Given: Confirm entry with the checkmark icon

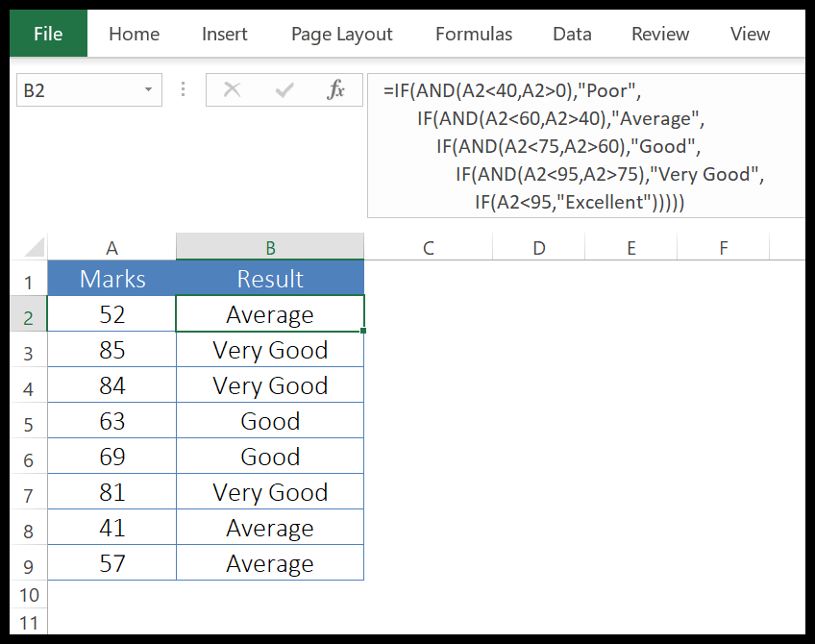Looking at the screenshot, I should [284, 89].
